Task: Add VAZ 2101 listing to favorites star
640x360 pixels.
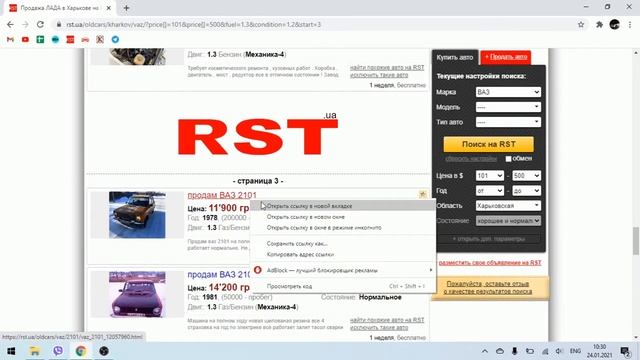Action: pos(422,194)
